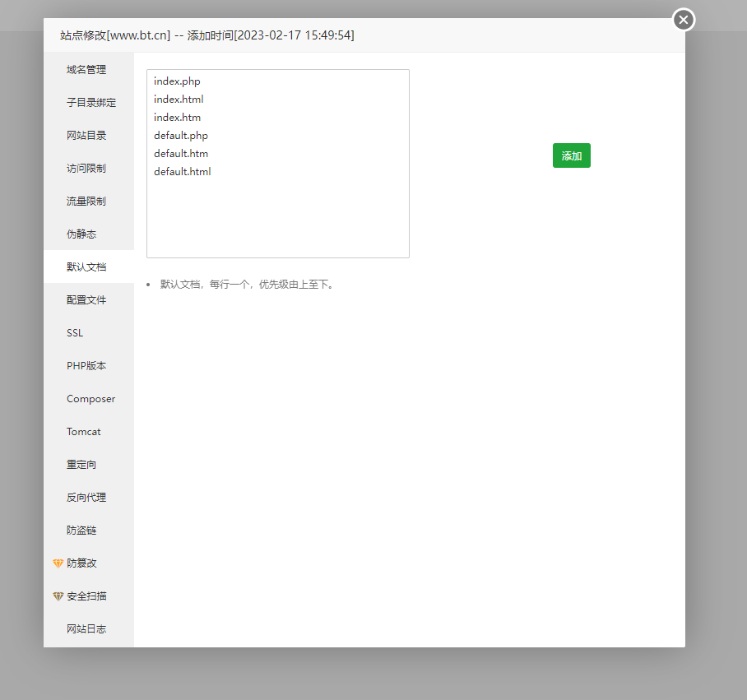This screenshot has width=747, height=700.
Task: Open the 伪静态 tab
Action: pyautogui.click(x=81, y=234)
